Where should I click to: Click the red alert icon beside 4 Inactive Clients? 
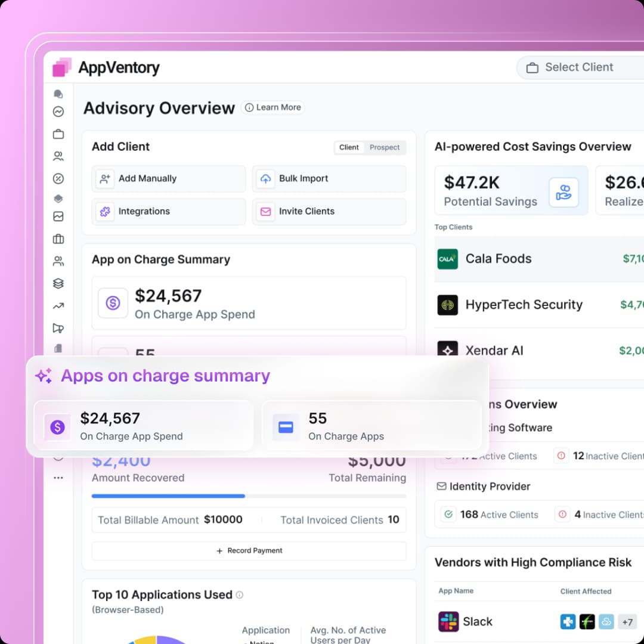563,514
